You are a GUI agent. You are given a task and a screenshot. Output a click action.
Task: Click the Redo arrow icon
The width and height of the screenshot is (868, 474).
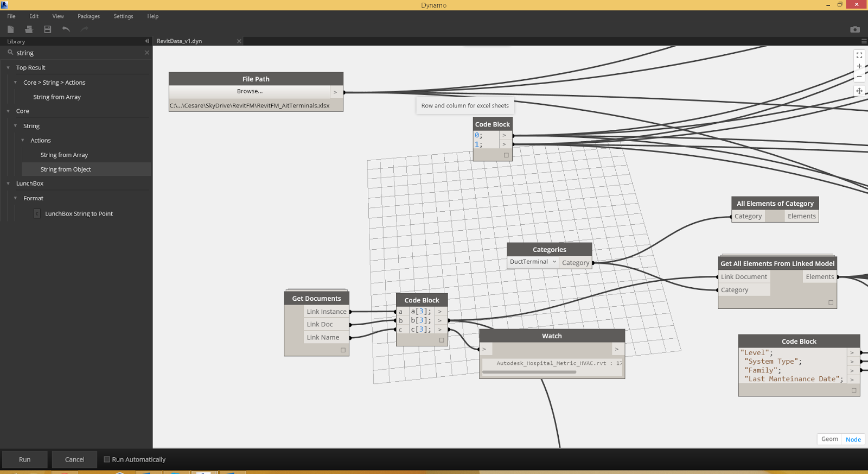(x=85, y=29)
